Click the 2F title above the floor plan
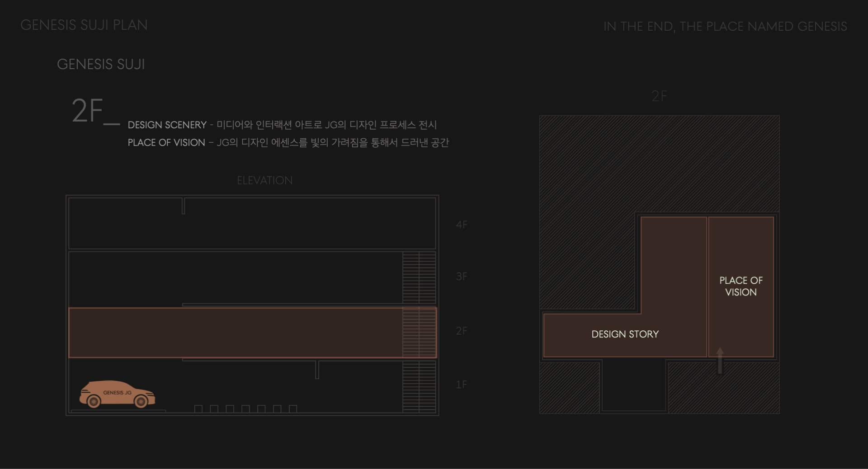868x469 pixels. [x=659, y=96]
